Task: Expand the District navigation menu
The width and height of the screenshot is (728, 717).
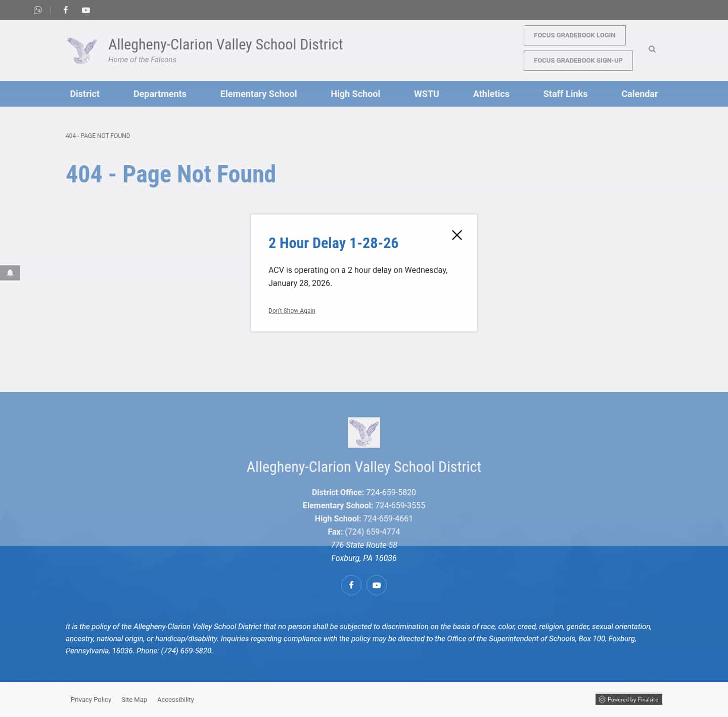Action: pos(84,94)
